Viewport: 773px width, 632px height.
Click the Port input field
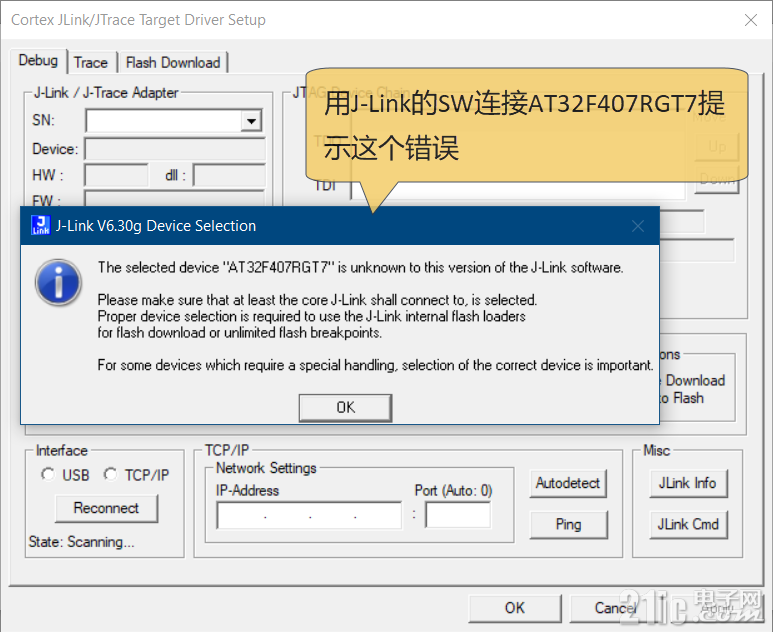458,515
